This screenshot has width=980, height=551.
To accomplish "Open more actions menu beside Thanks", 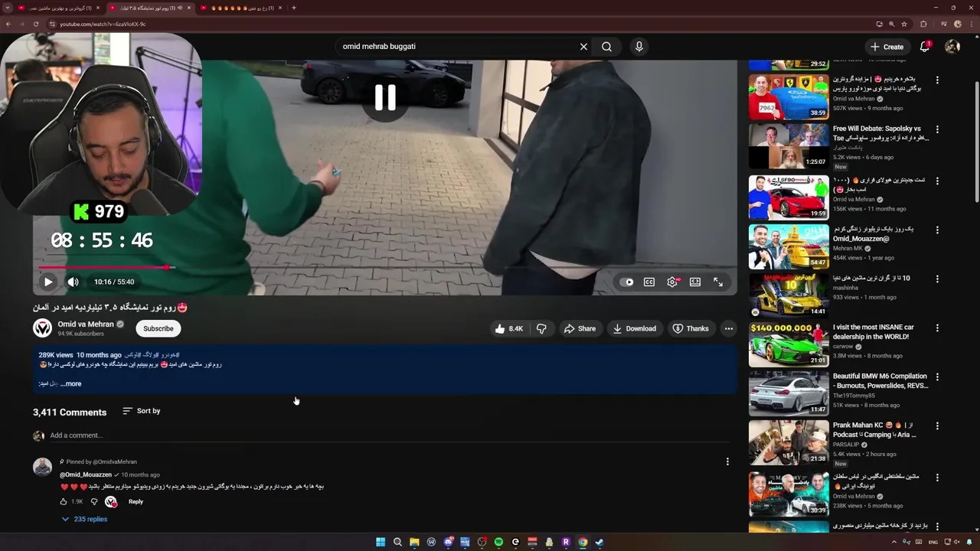I will click(729, 328).
